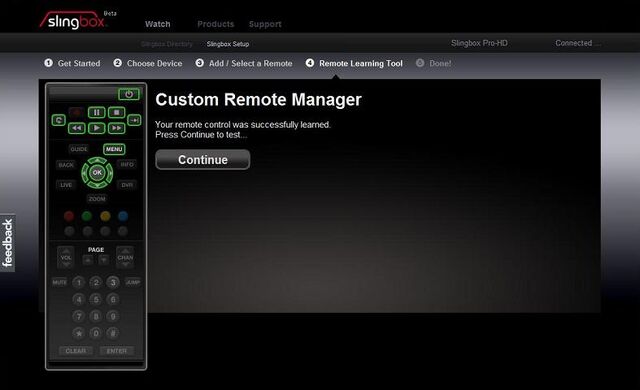Image resolution: width=640 pixels, height=390 pixels.
Task: Click the d-pad left arrow
Action: pos(85,173)
